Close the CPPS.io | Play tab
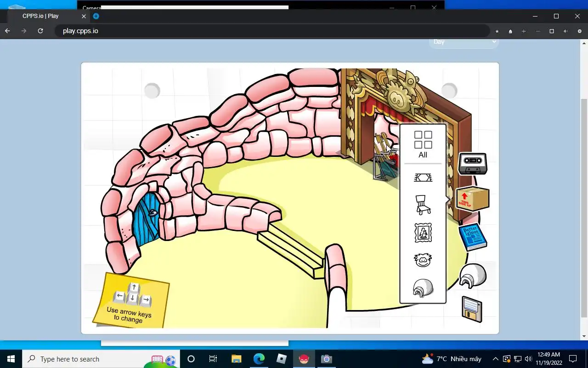This screenshot has height=368, width=588. (x=84, y=16)
